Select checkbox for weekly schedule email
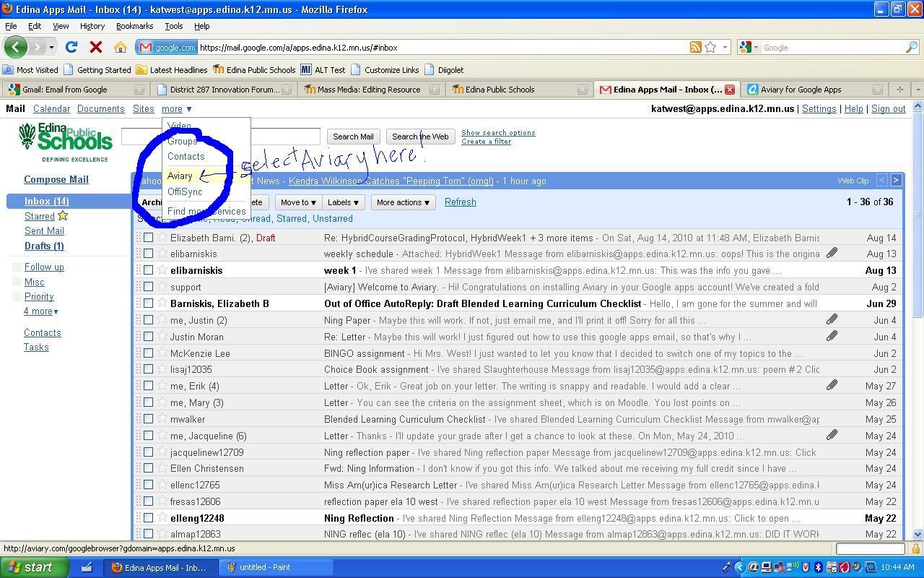Screen dimensions: 924x578 click(x=148, y=254)
